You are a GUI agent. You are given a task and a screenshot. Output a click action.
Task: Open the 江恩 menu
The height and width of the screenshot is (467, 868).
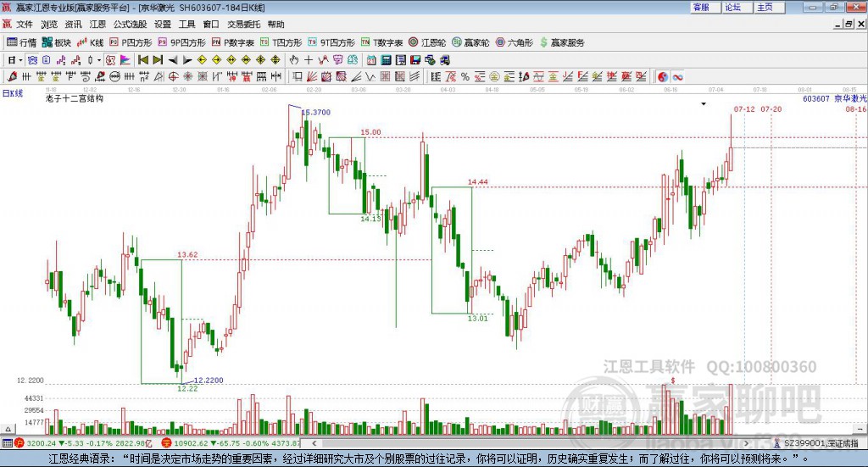point(97,25)
